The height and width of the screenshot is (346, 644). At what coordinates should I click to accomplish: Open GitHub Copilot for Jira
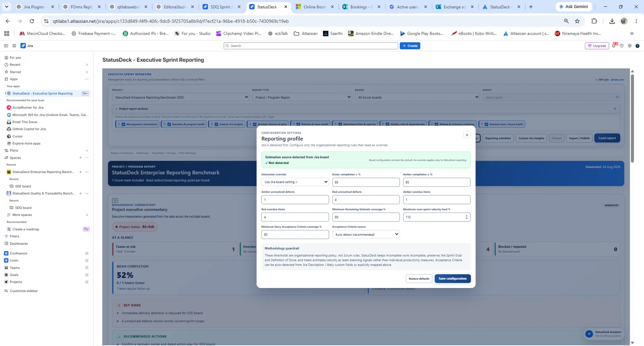[29, 129]
